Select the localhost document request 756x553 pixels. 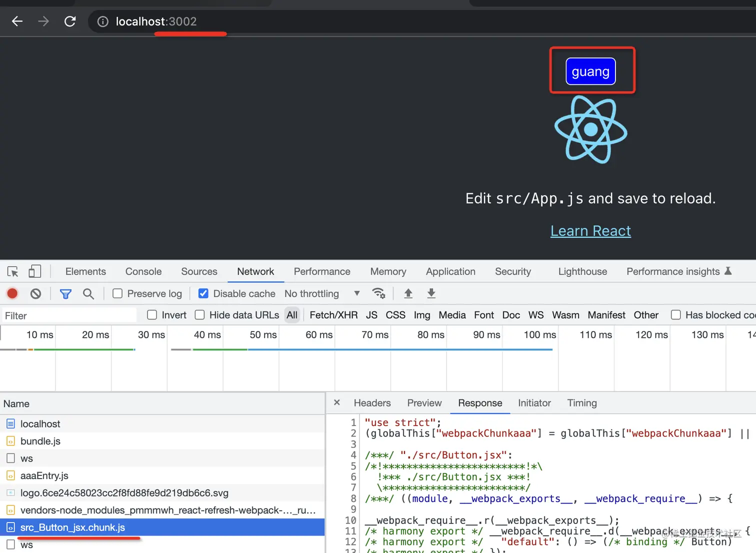pos(162,423)
